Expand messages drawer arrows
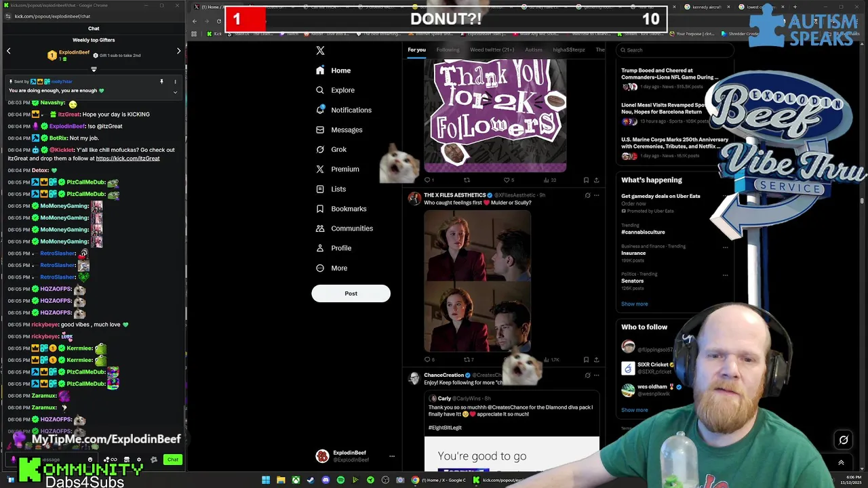The height and width of the screenshot is (488, 868). point(841,463)
